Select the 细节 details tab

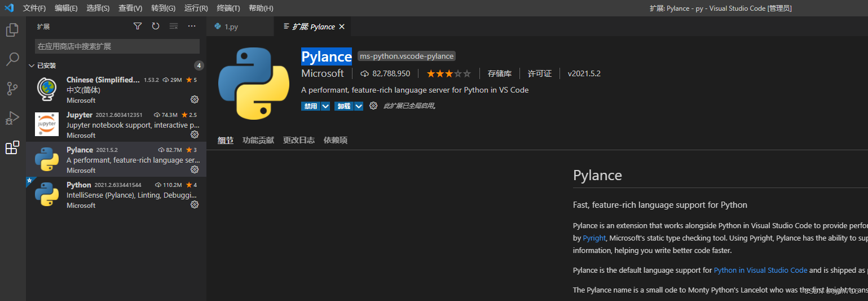point(226,140)
